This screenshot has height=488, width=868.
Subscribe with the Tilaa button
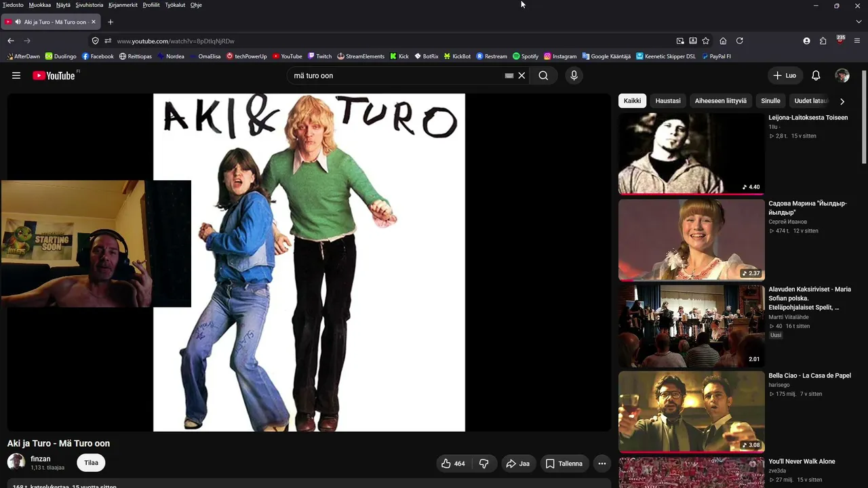(91, 463)
